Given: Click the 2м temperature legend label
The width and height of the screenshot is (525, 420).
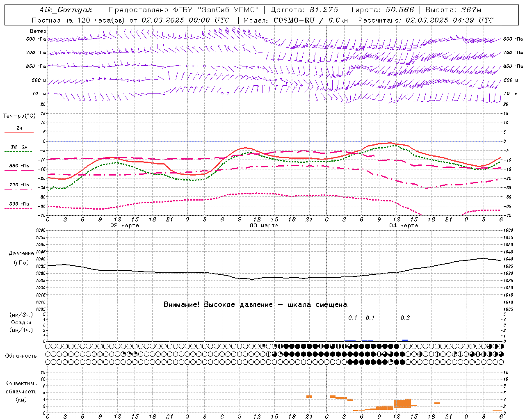Looking at the screenshot, I should 19,128.
